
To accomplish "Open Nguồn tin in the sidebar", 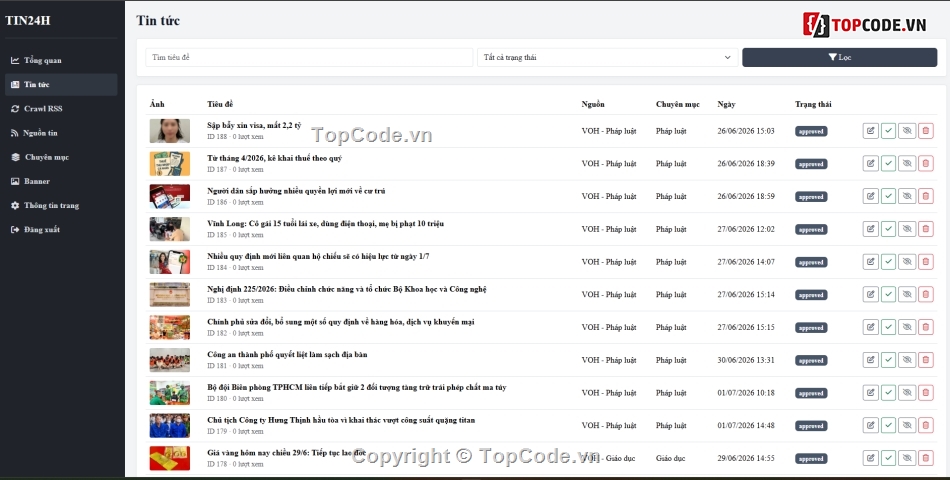I will tap(61, 133).
